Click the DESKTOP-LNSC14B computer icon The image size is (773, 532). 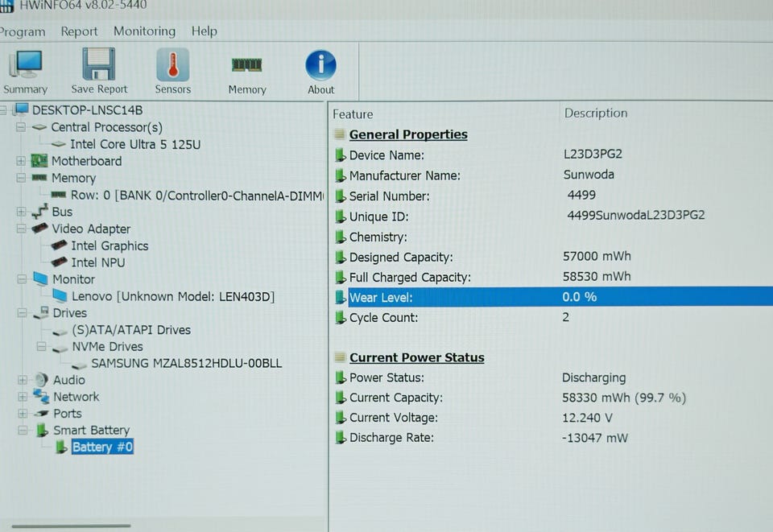coord(21,109)
